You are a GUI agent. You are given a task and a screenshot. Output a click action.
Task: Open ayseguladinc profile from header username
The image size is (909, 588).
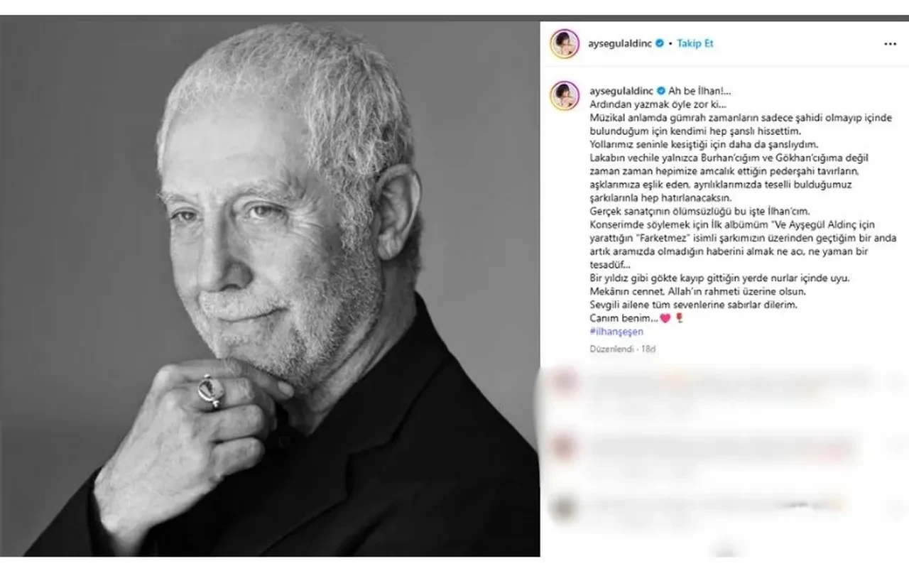pos(622,43)
